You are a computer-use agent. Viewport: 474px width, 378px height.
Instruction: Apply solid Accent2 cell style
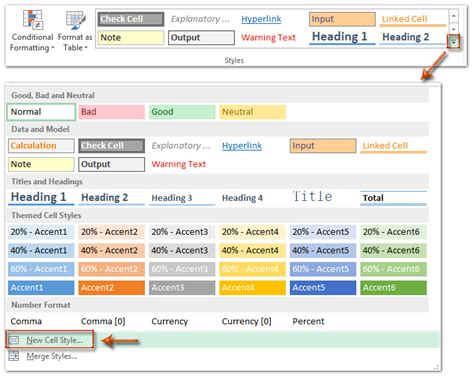tap(112, 288)
